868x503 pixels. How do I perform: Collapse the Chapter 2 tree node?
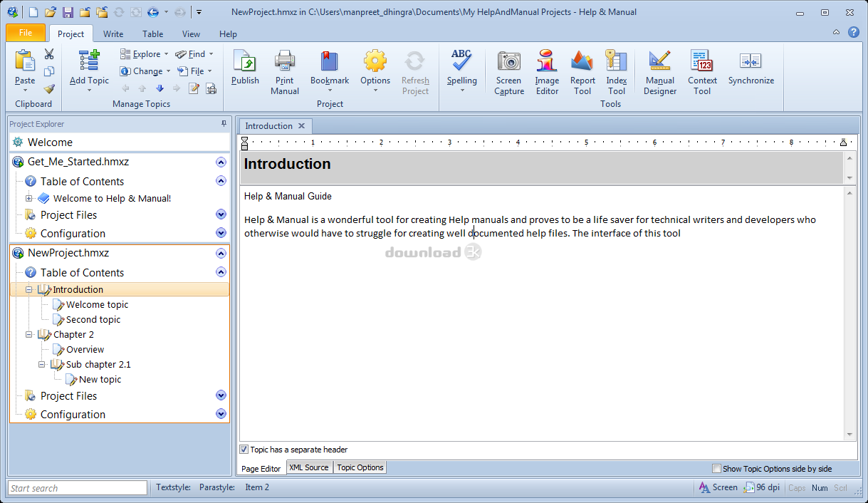tap(29, 334)
